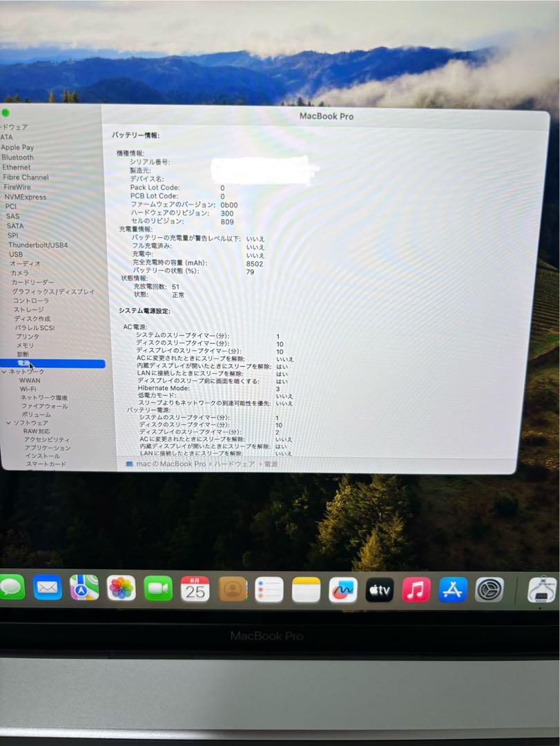Select 診断 in the sidebar
The width and height of the screenshot is (560, 746).
[23, 354]
